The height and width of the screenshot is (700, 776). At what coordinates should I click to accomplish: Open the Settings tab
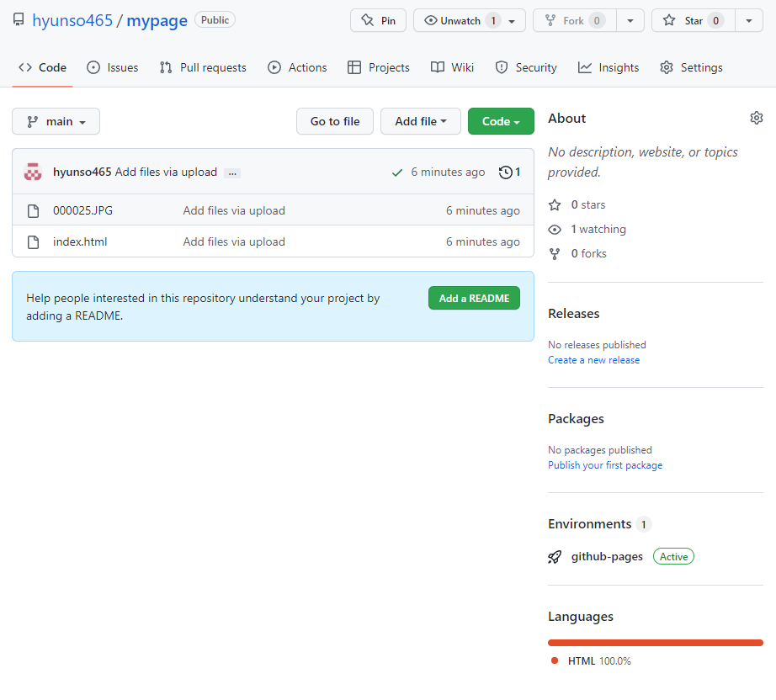tap(691, 68)
